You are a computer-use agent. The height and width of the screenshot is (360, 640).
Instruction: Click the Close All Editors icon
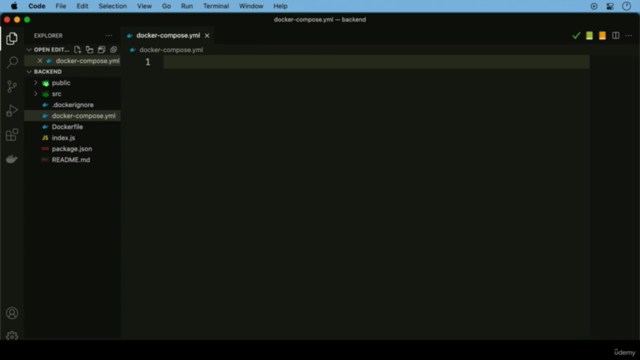pos(113,50)
